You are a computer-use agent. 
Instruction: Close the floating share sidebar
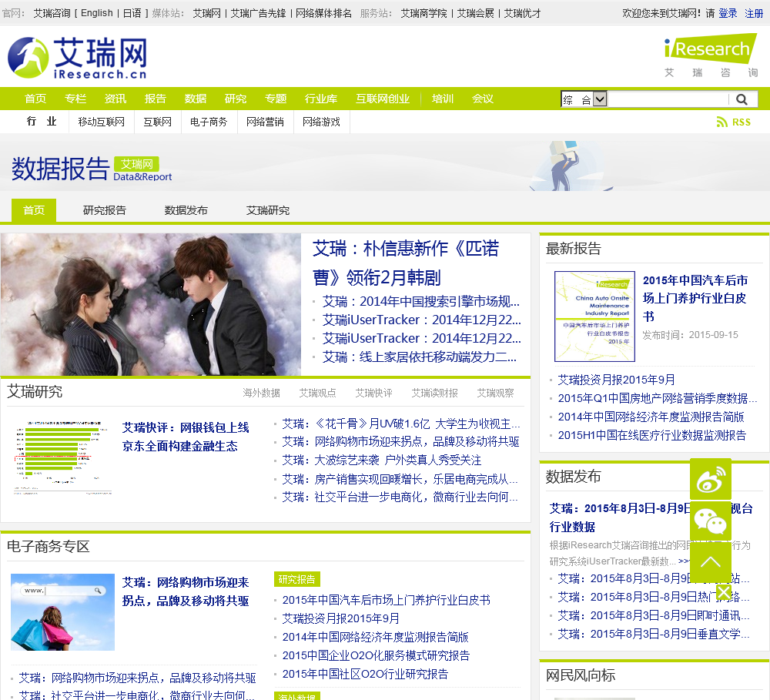pyautogui.click(x=723, y=592)
